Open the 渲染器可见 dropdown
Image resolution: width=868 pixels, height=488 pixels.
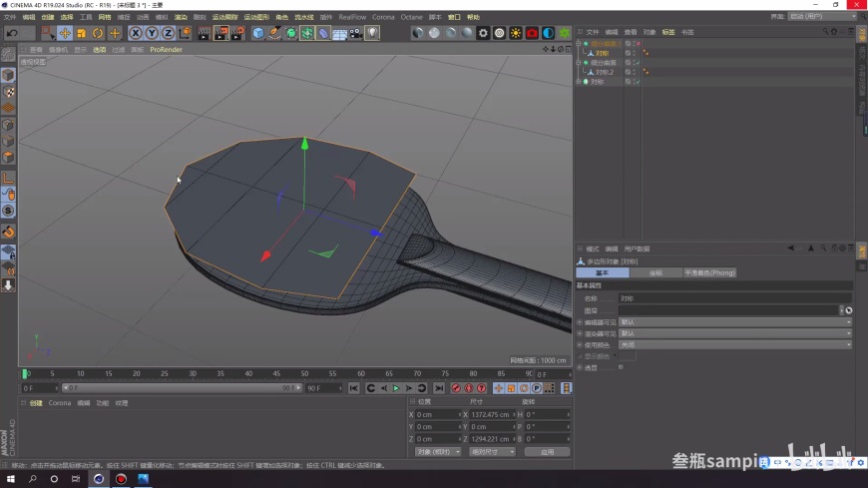[x=734, y=334]
